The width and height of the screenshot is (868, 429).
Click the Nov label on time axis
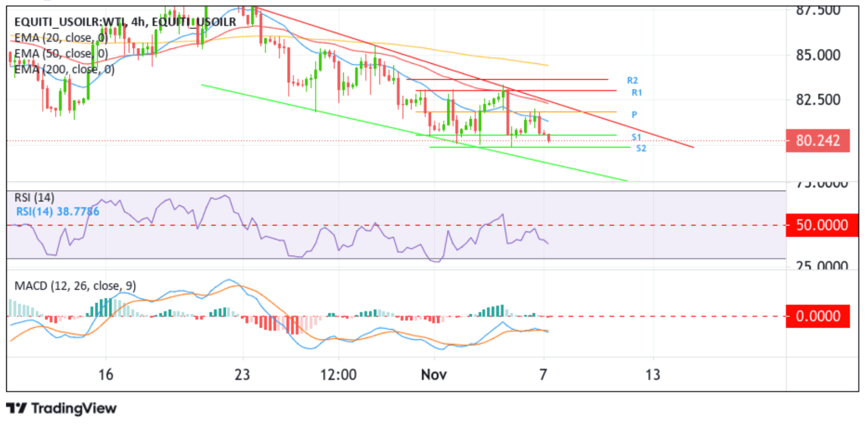(434, 375)
